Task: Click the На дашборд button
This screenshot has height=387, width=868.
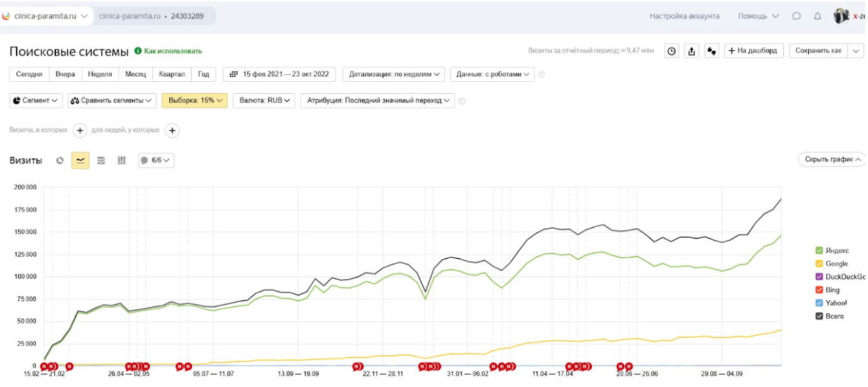Action: click(x=754, y=51)
